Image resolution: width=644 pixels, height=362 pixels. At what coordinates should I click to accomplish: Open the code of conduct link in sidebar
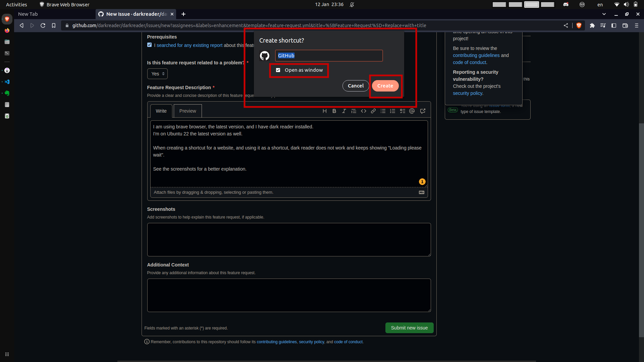tap(470, 62)
